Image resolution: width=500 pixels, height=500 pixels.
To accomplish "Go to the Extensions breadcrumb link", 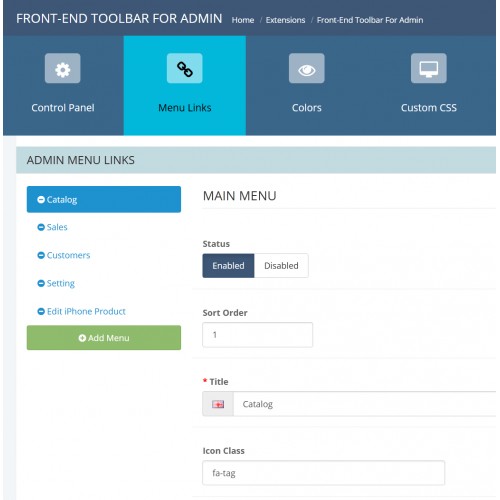I will tap(285, 20).
